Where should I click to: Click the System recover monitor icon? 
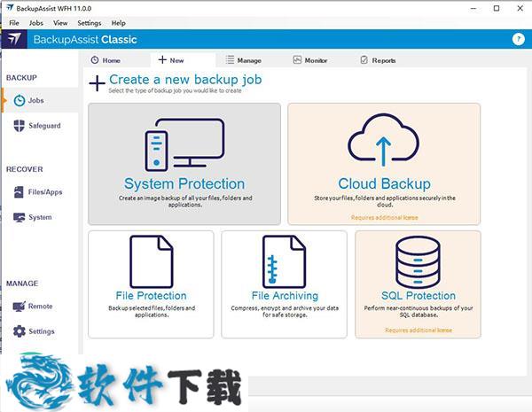[x=19, y=217]
